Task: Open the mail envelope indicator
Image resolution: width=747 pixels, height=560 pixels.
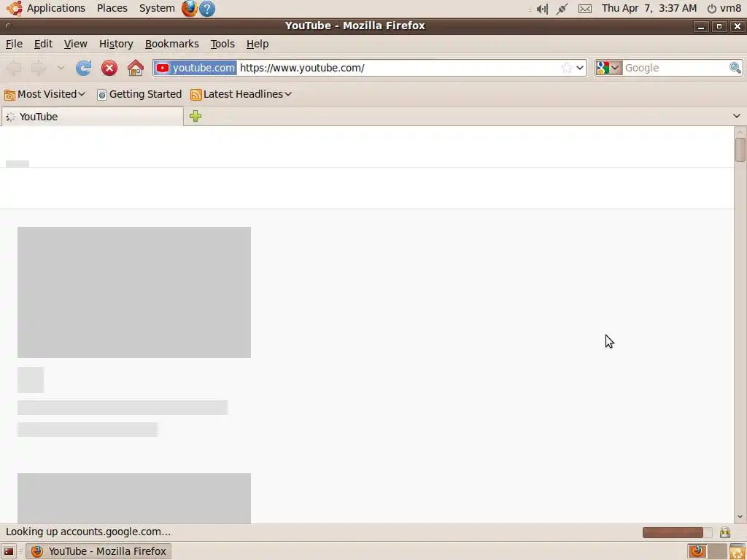Action: [585, 9]
